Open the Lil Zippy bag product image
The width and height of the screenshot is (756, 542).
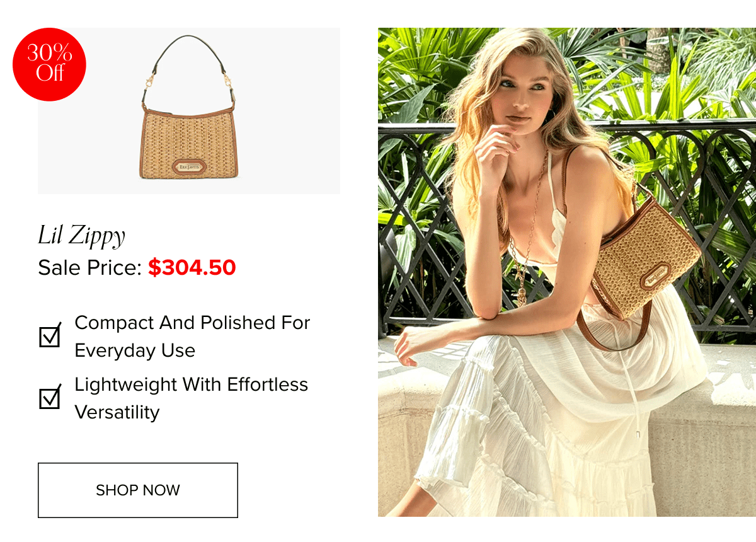189,111
